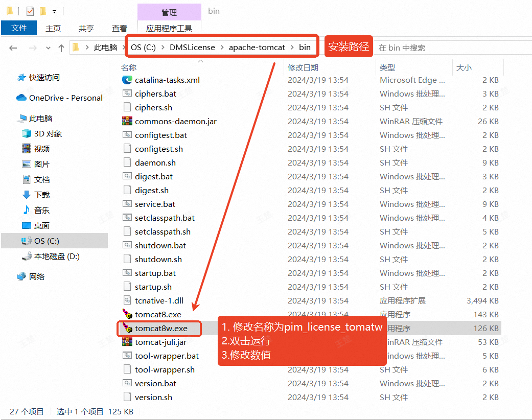The image size is (532, 420).
Task: Click the document icon of 文档
Action: 27,179
